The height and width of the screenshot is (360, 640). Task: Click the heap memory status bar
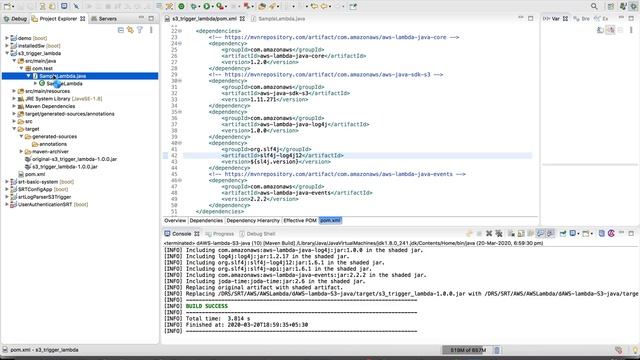tap(467, 350)
